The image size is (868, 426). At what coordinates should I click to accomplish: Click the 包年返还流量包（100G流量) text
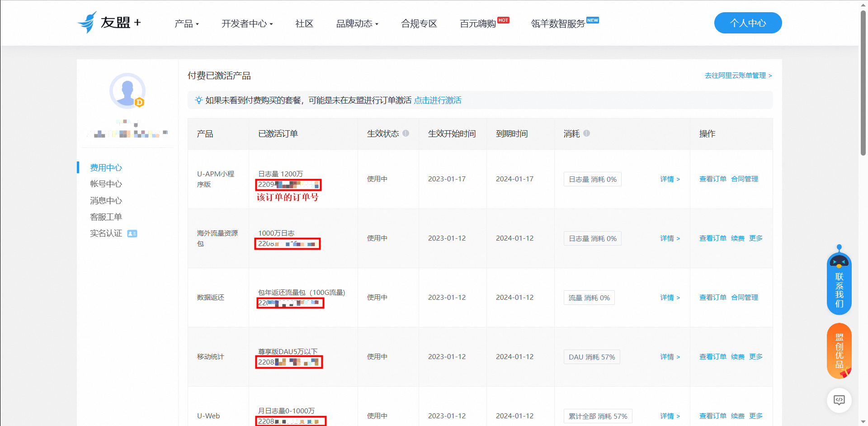pyautogui.click(x=302, y=293)
